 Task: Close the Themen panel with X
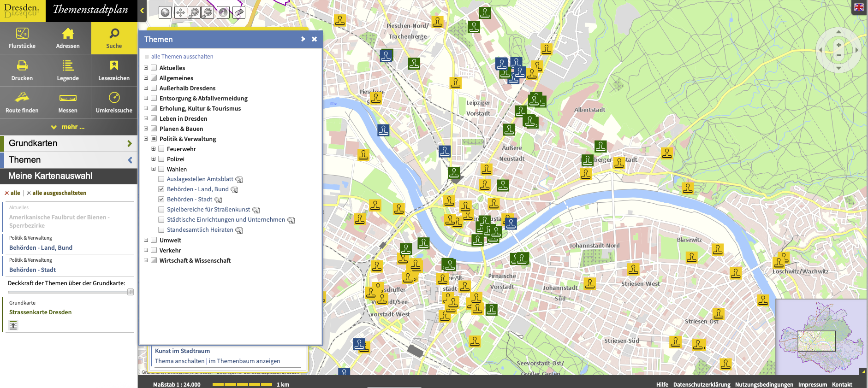point(314,39)
